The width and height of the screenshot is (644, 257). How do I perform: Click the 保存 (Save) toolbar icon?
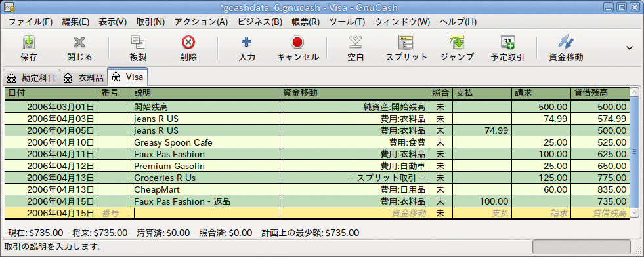[29, 42]
